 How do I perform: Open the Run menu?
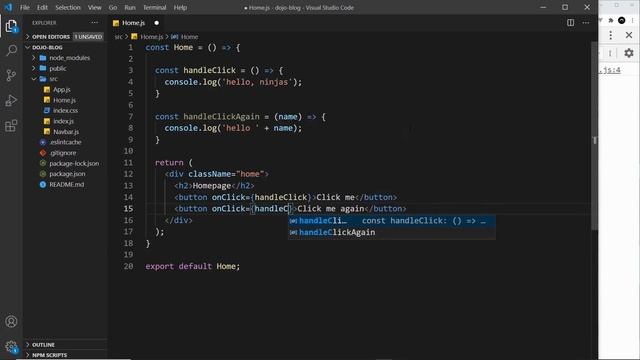click(130, 7)
